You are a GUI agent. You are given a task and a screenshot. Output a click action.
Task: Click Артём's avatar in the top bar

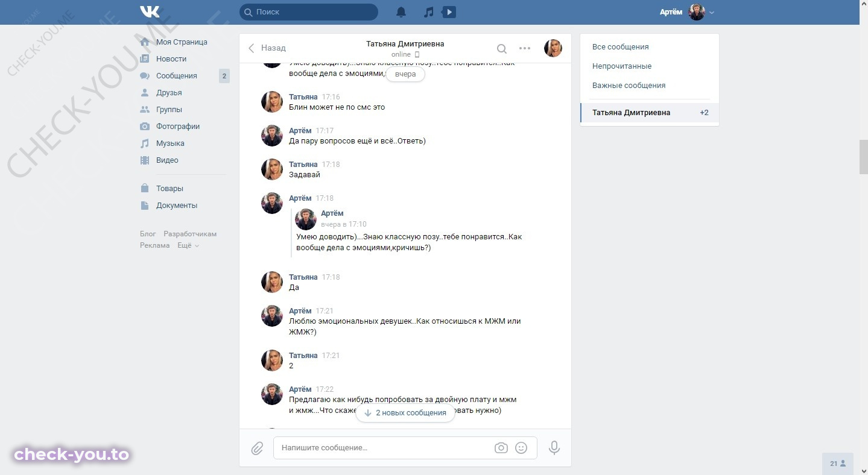pos(697,12)
